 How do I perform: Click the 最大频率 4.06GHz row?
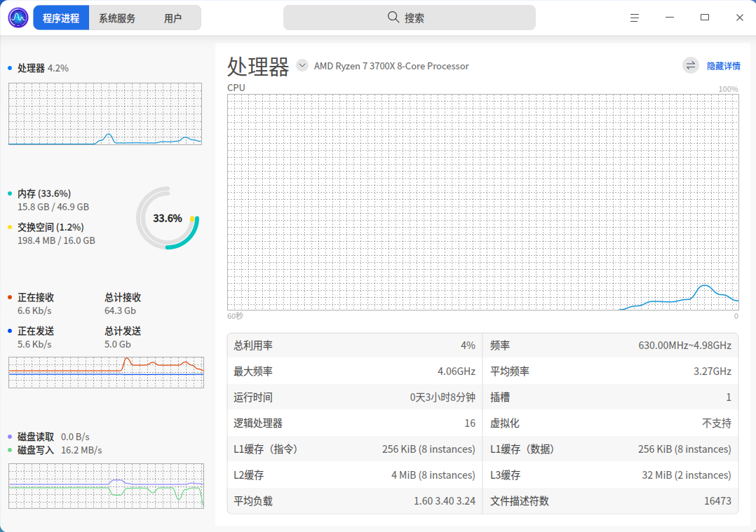pyautogui.click(x=354, y=371)
